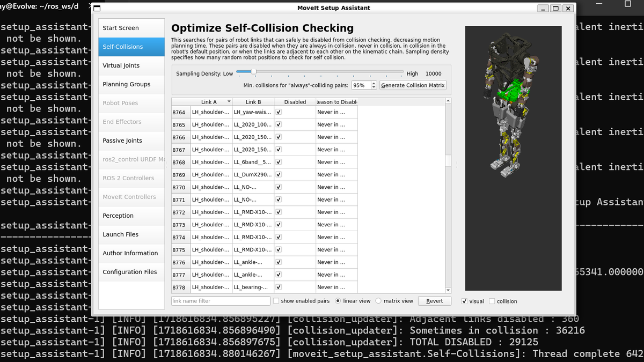Click the link name filter field

tap(221, 301)
